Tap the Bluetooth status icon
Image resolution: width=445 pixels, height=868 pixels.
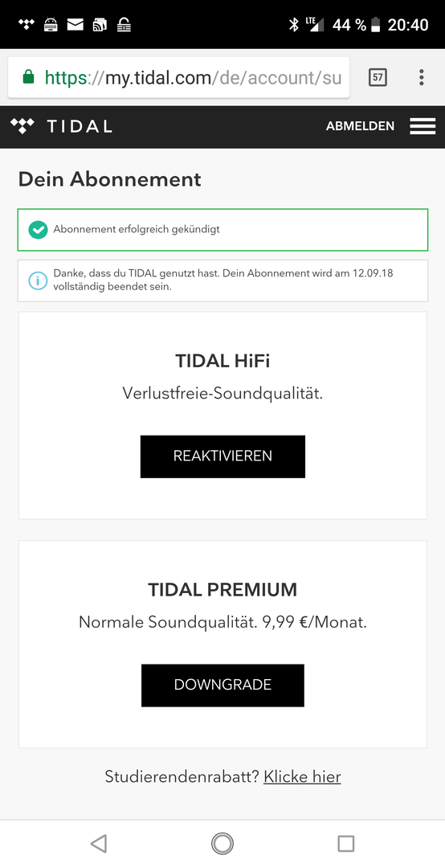[x=294, y=24]
